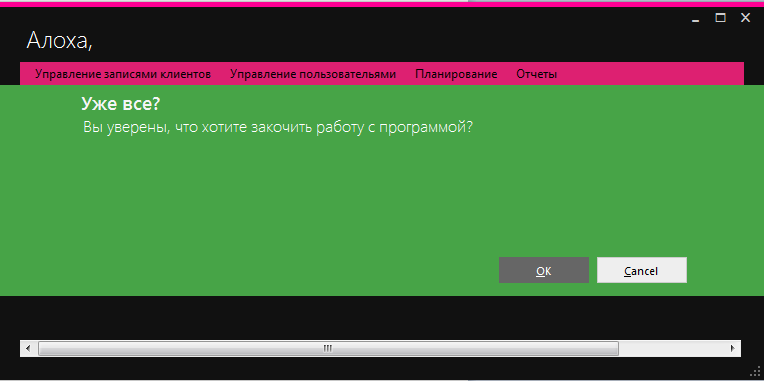Viewport: 764px width, 381px height.
Task: Open Управление пользователями menu
Action: pyautogui.click(x=313, y=74)
